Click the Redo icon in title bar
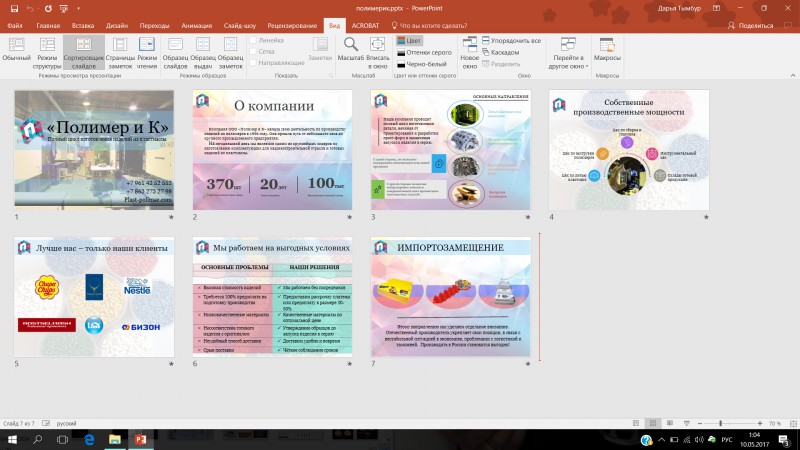 point(48,8)
